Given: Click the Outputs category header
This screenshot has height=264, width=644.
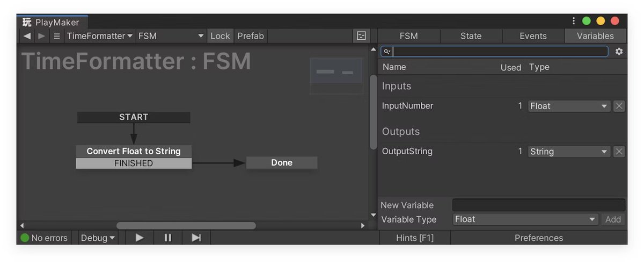Looking at the screenshot, I should coord(401,132).
